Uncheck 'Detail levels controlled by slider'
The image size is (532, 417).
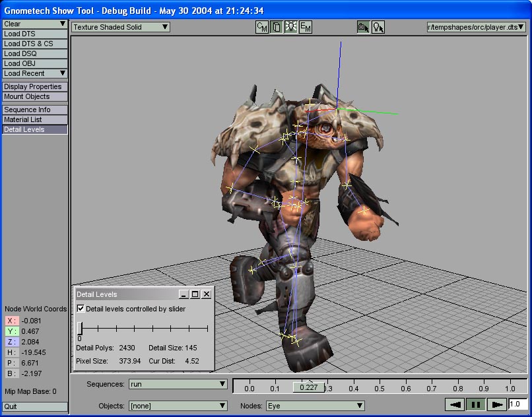pos(81,308)
